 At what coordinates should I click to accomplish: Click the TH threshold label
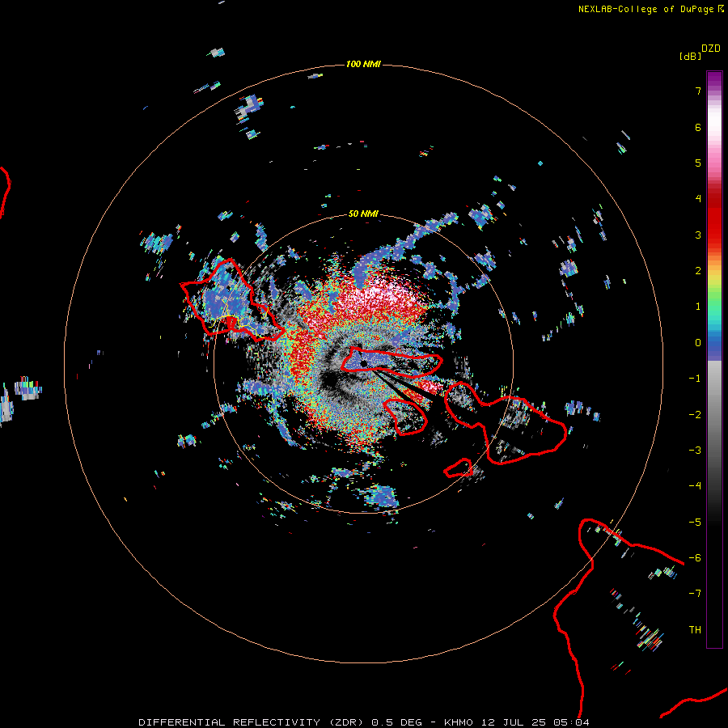coord(695,630)
